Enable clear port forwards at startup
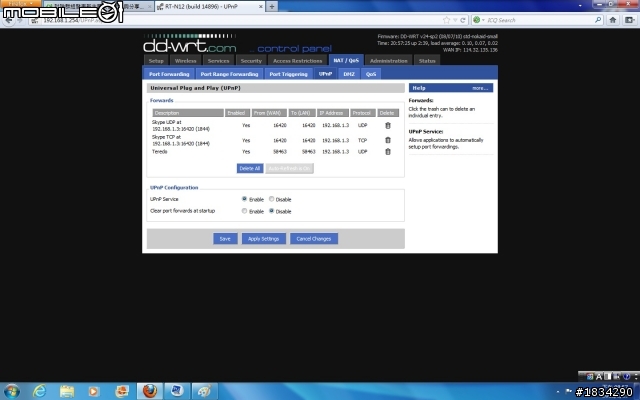The image size is (640, 400). click(x=244, y=211)
